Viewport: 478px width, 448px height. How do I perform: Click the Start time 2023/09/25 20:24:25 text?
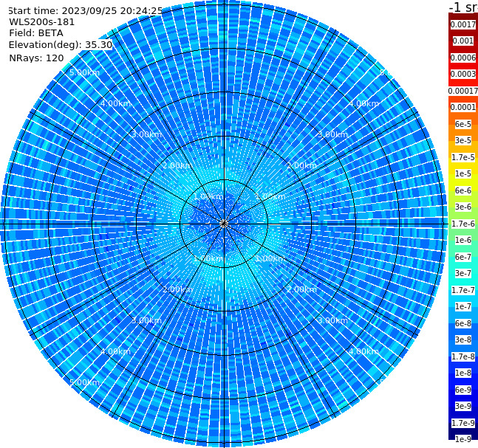(85, 10)
